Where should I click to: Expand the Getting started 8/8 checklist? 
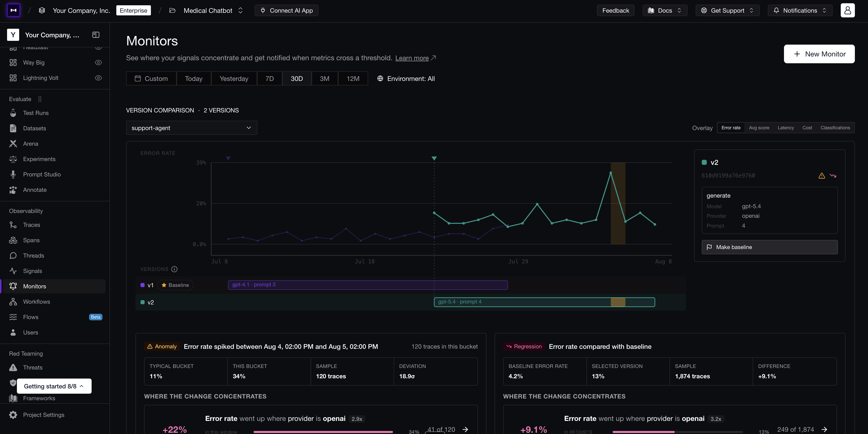54,386
